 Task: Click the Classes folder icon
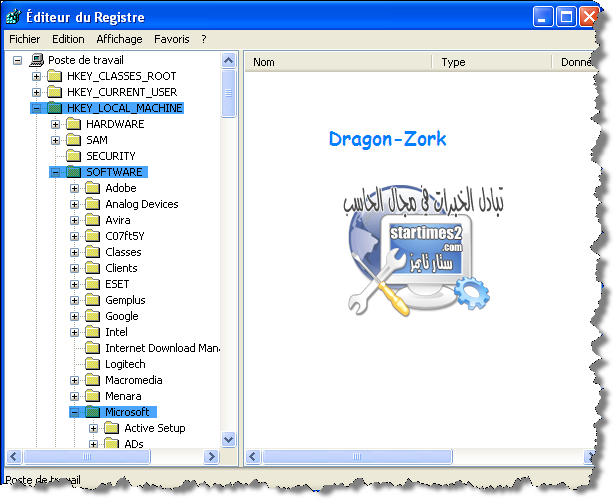pyautogui.click(x=93, y=252)
